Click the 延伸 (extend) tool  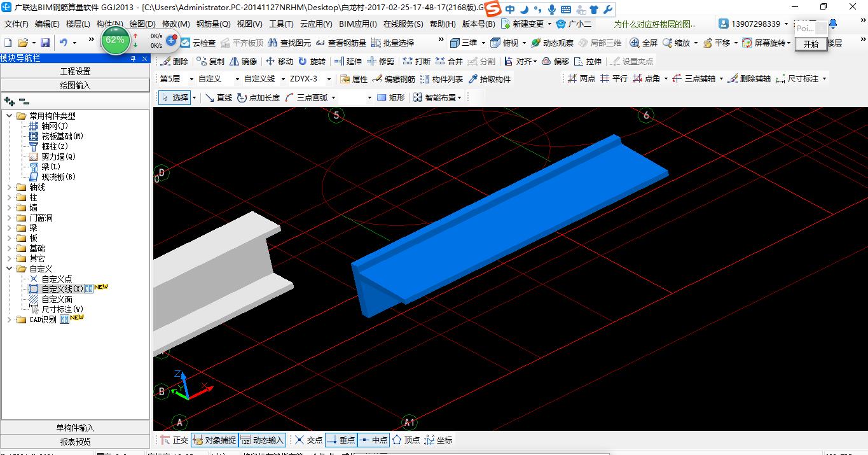[348, 62]
